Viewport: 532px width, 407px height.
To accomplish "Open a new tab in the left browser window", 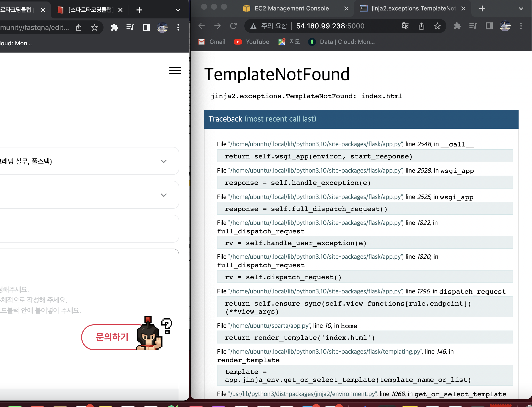I will 139,10.
